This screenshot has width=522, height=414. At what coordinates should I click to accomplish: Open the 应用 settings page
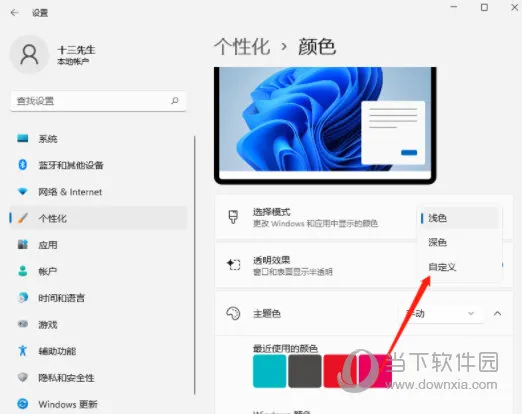click(x=98, y=245)
